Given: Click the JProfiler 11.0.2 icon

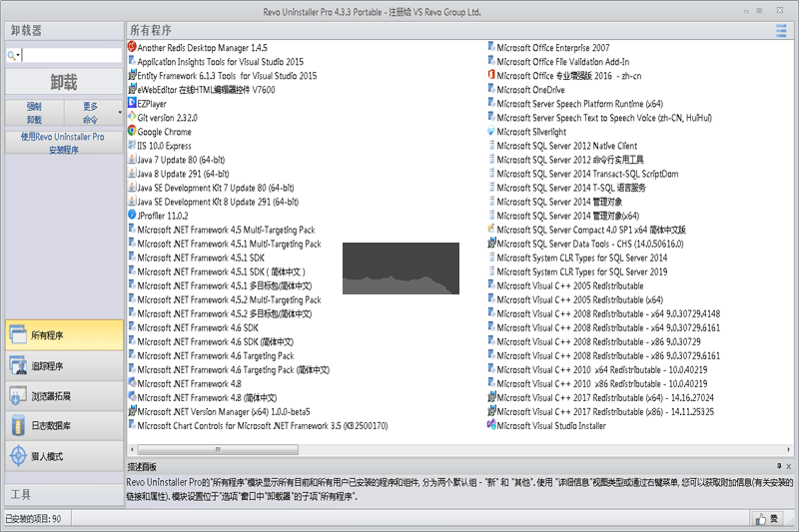Looking at the screenshot, I should click(132, 215).
